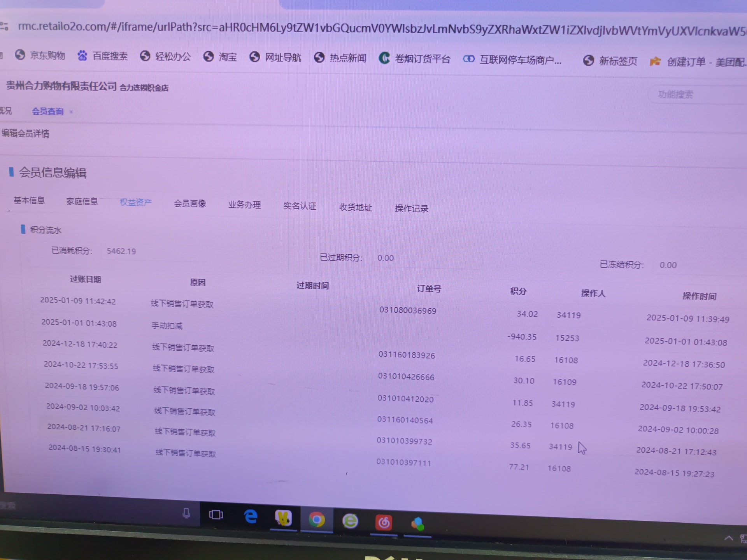Close the 会员查询 tab
The width and height of the screenshot is (747, 560).
pos(71,112)
